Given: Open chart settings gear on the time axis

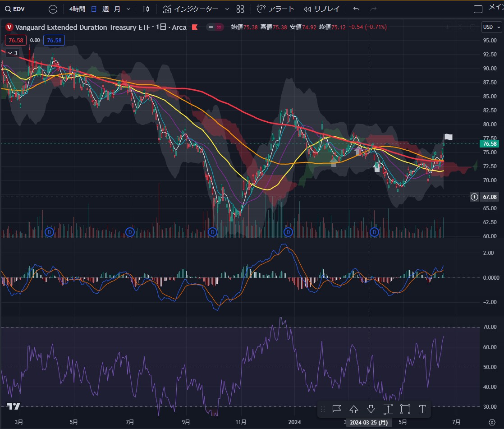Looking at the screenshot, I should click(492, 422).
